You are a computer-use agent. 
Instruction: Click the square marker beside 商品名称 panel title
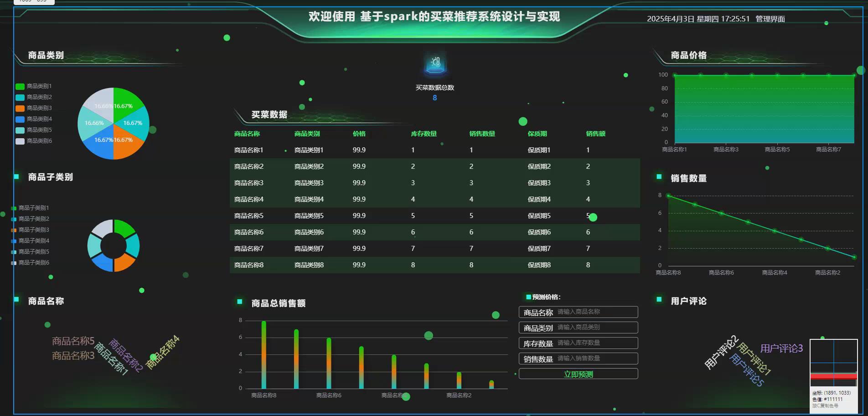(x=17, y=300)
